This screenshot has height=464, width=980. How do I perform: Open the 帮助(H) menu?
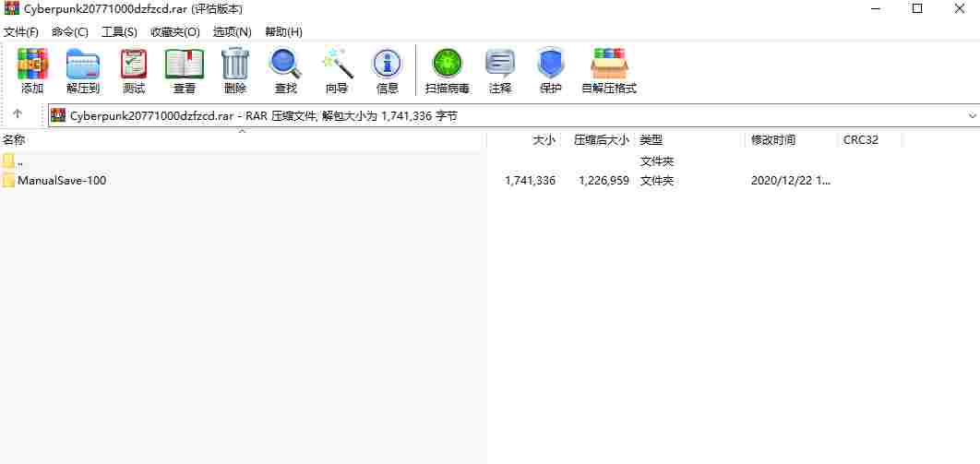[x=283, y=32]
